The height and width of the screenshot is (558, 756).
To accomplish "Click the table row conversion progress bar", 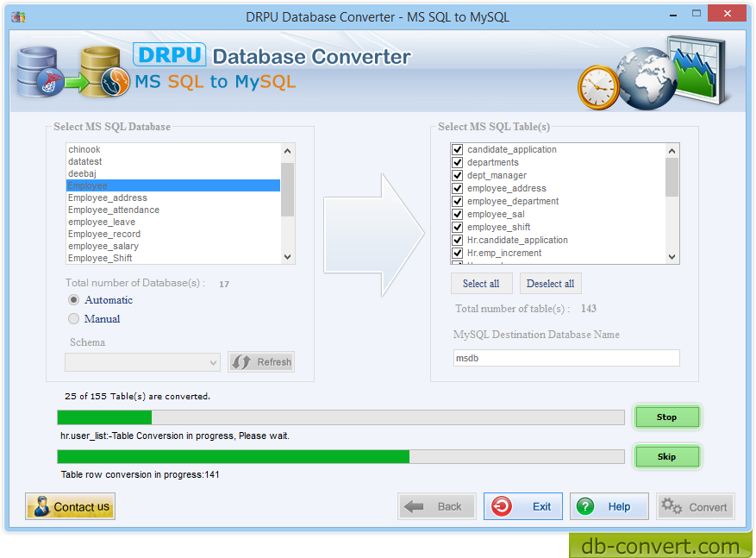I will click(x=341, y=457).
